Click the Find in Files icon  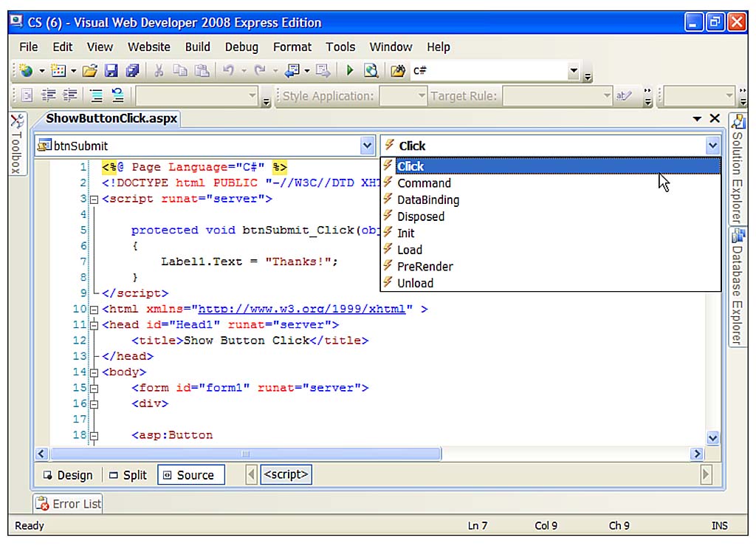398,71
